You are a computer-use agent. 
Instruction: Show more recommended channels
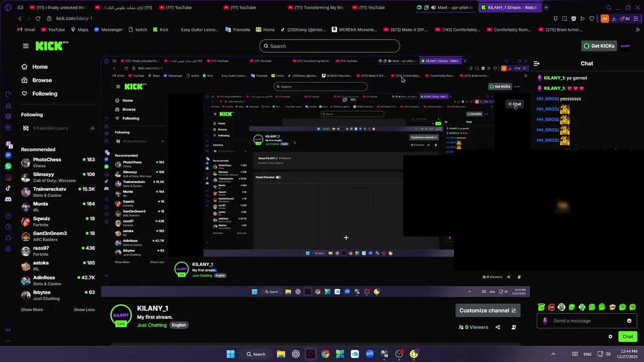(x=32, y=310)
